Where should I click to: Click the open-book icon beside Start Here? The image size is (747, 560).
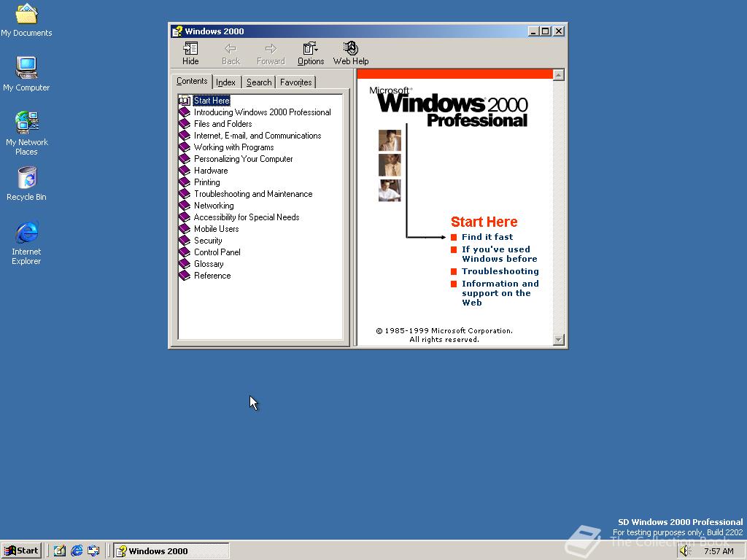(185, 101)
